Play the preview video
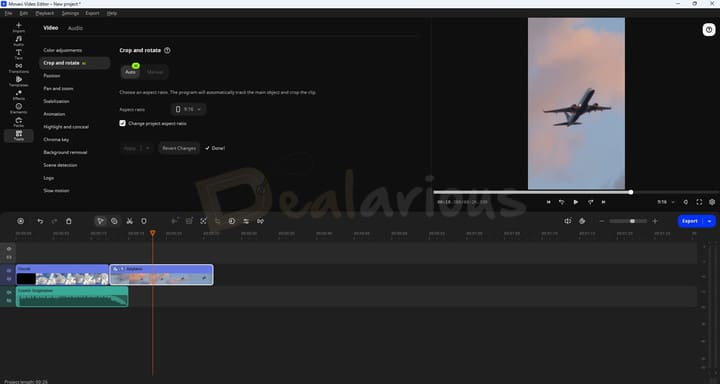 pos(576,202)
